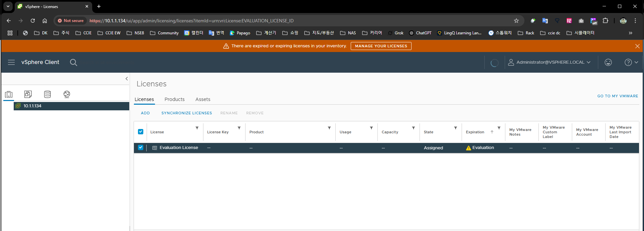Click the My VMware Notes column header
The image size is (644, 231).
pyautogui.click(x=520, y=132)
